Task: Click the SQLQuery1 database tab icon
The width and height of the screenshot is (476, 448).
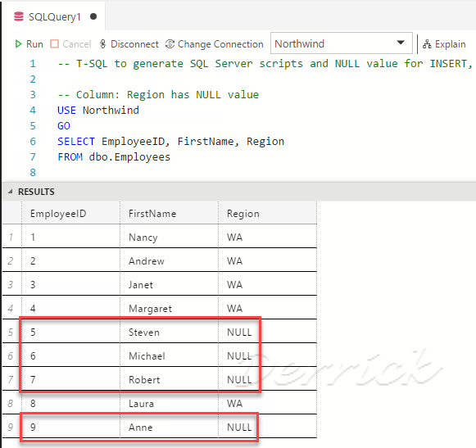Action: 19,16
